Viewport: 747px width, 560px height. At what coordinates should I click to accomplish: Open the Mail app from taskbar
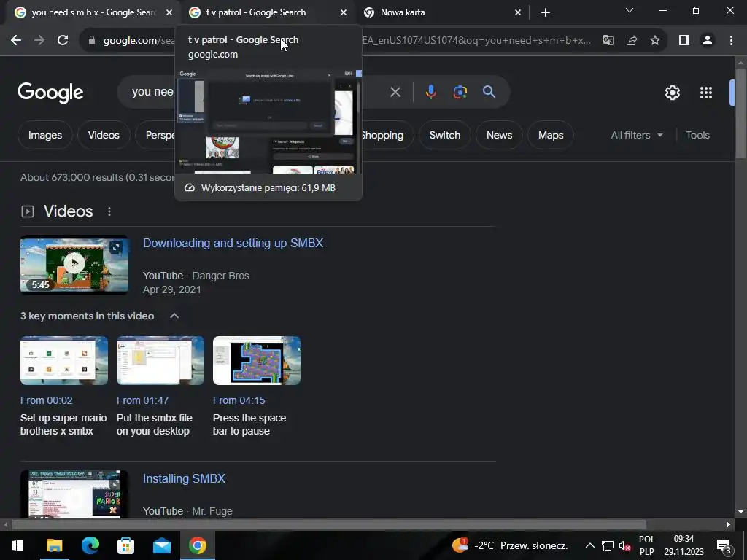(x=161, y=545)
